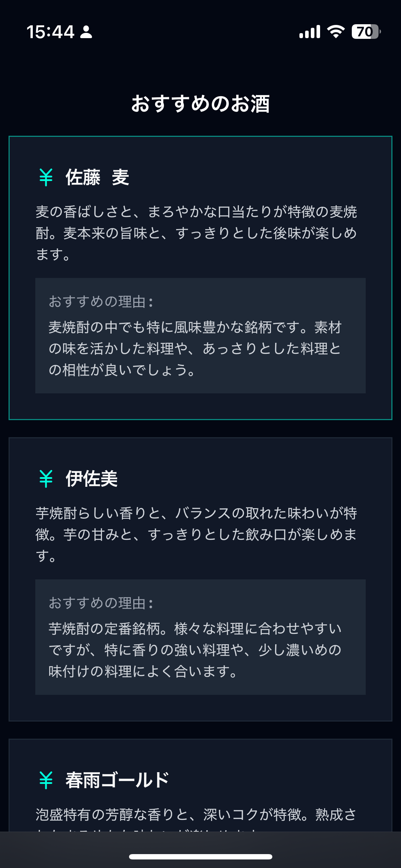Viewport: 401px width, 868px height.
Task: Tap the yen icon beside 伊佐美
Action: (x=46, y=479)
